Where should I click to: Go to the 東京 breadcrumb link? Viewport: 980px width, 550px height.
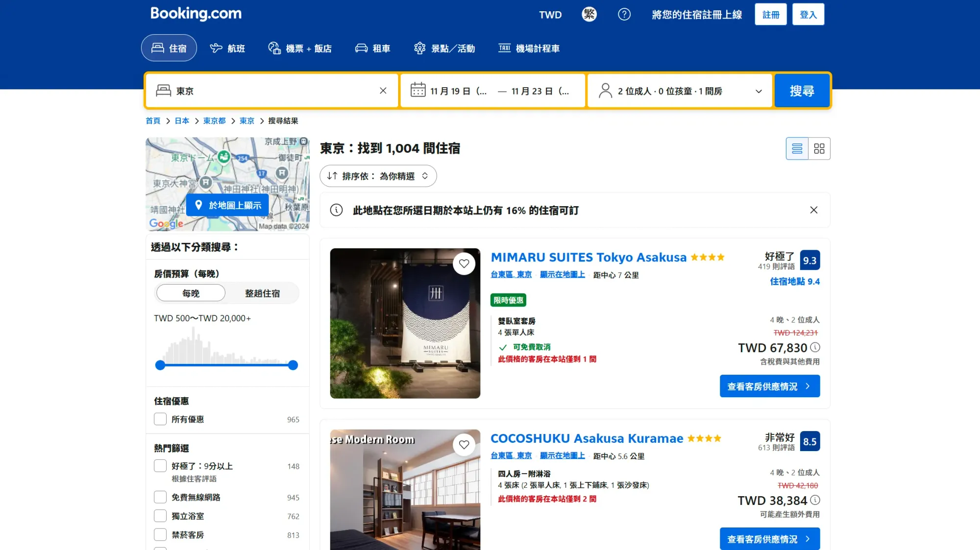(x=247, y=120)
